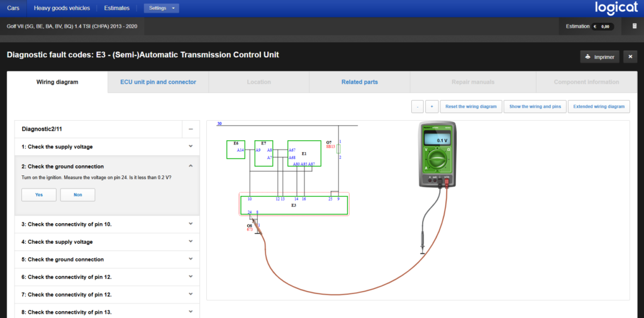The height and width of the screenshot is (318, 644).
Task: Collapse the Diagnostic 2/11 panel
Action: click(x=191, y=129)
